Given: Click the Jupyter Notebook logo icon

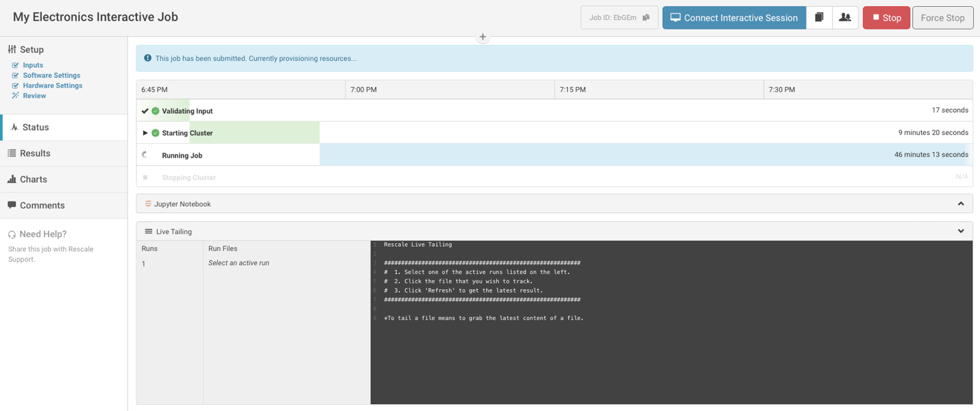Looking at the screenshot, I should tap(148, 204).
